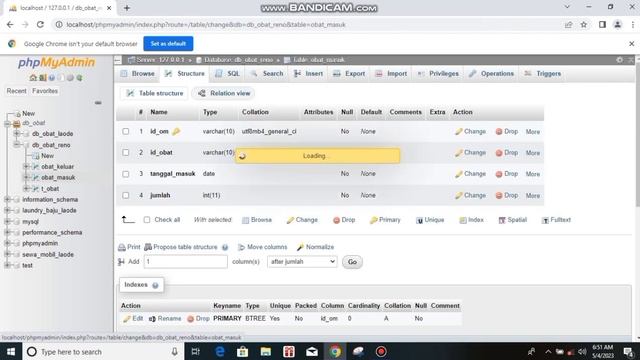The height and width of the screenshot is (360, 640).
Task: Expand information_schema database node
Action: (7, 200)
